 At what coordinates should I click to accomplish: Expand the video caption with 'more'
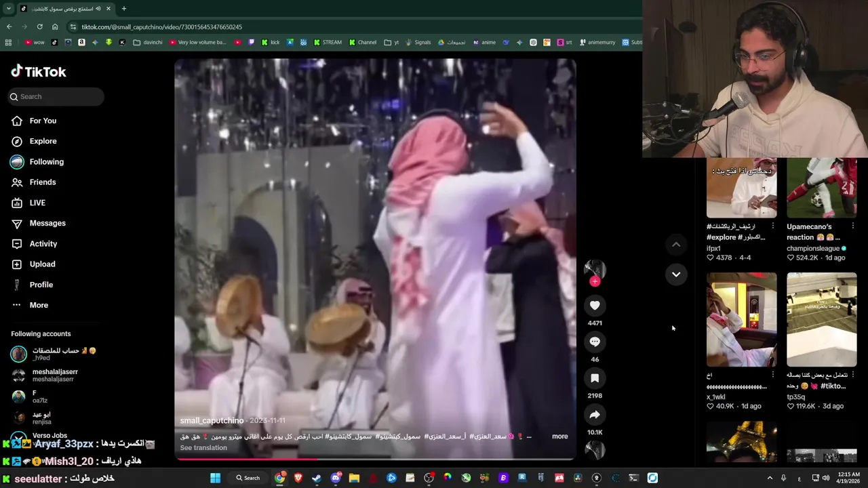[559, 436]
